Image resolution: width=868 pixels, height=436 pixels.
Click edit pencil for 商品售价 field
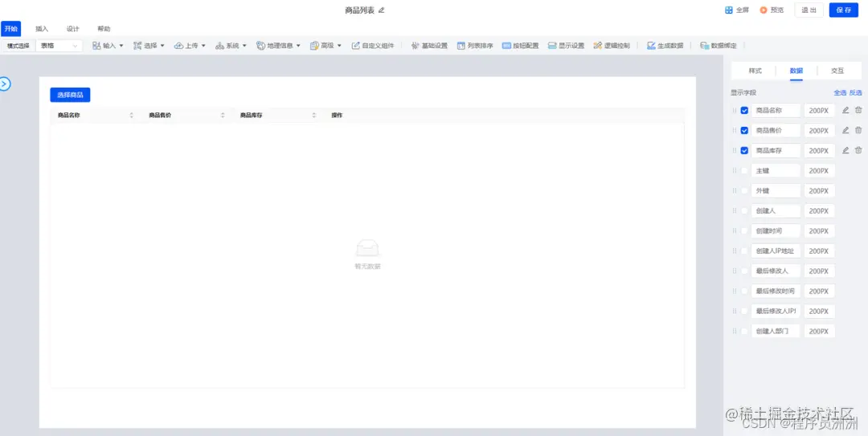point(845,130)
